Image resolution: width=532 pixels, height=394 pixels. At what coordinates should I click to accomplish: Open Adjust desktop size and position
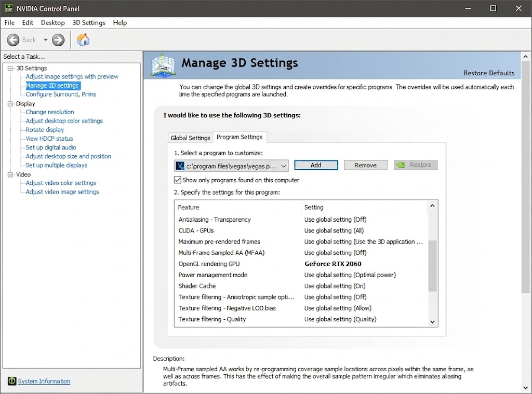[x=68, y=156]
